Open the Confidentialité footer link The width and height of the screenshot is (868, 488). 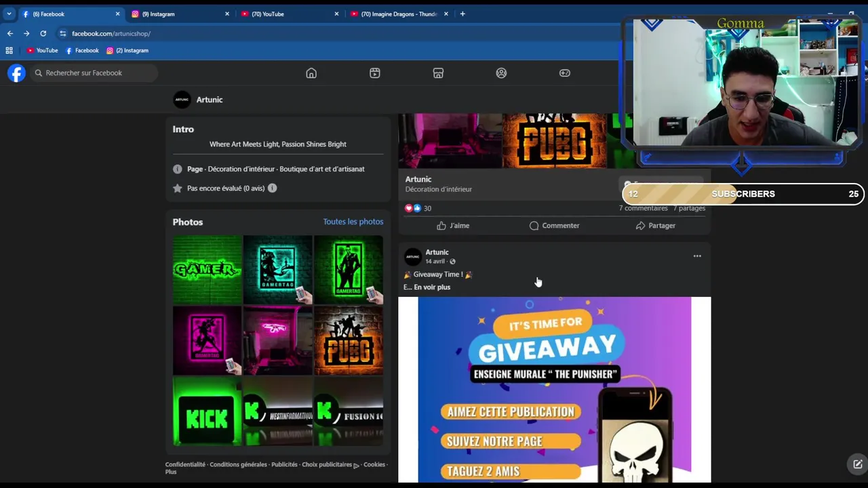[185, 464]
